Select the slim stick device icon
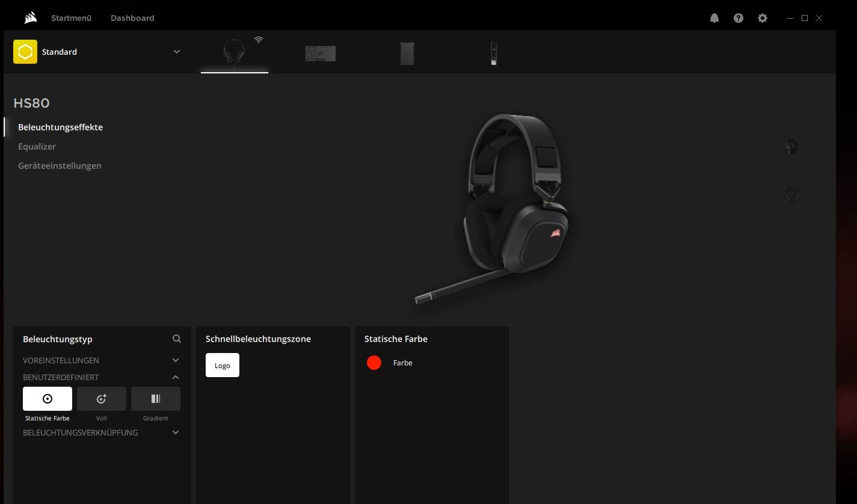This screenshot has width=857, height=504. pos(494,53)
